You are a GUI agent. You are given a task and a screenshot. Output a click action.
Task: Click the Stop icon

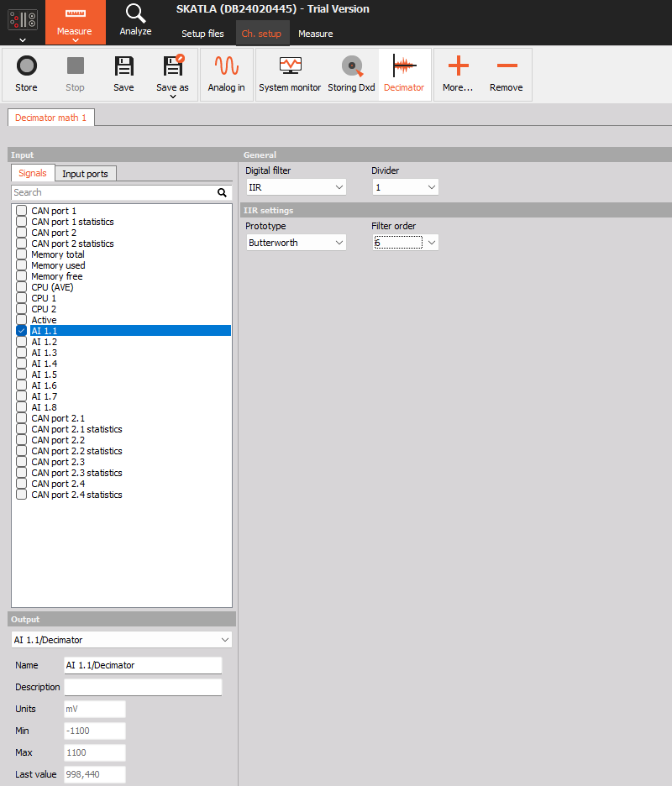(x=75, y=74)
